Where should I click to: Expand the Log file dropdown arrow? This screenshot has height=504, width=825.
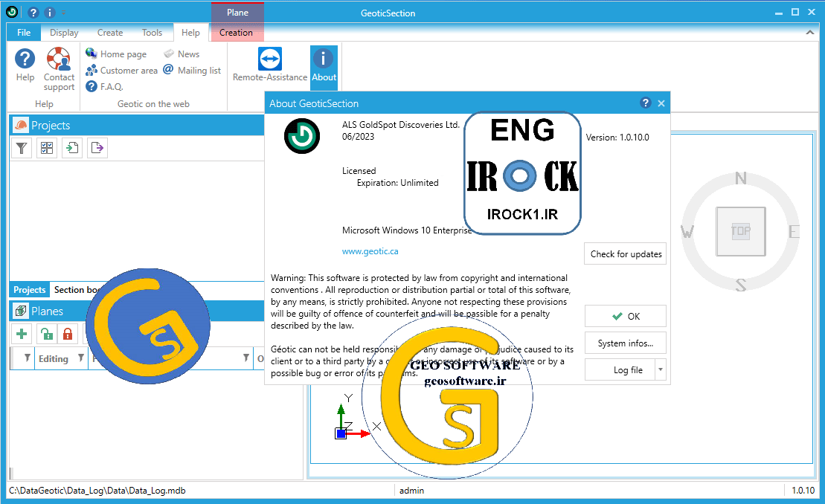(661, 370)
